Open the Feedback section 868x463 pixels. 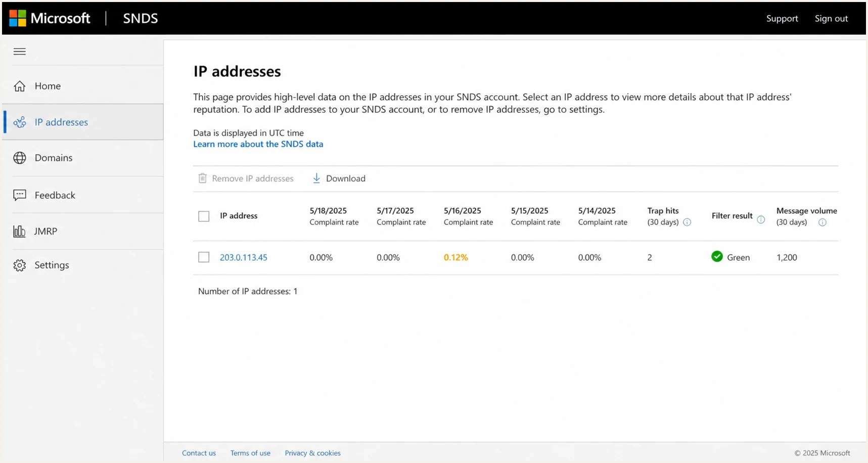55,195
